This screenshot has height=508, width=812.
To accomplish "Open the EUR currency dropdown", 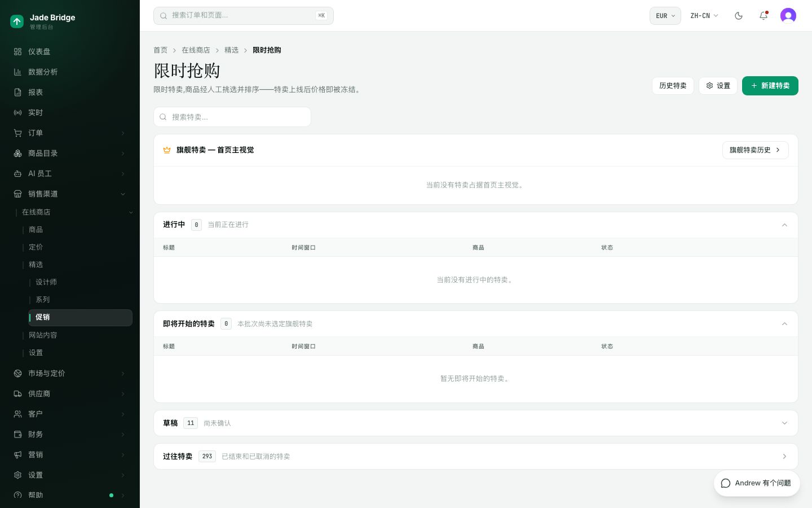I will point(665,16).
